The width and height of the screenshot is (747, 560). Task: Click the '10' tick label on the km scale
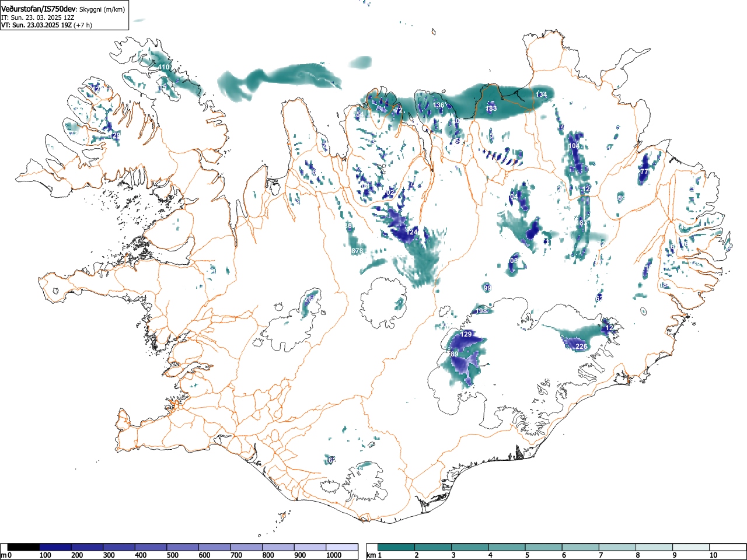point(713,555)
